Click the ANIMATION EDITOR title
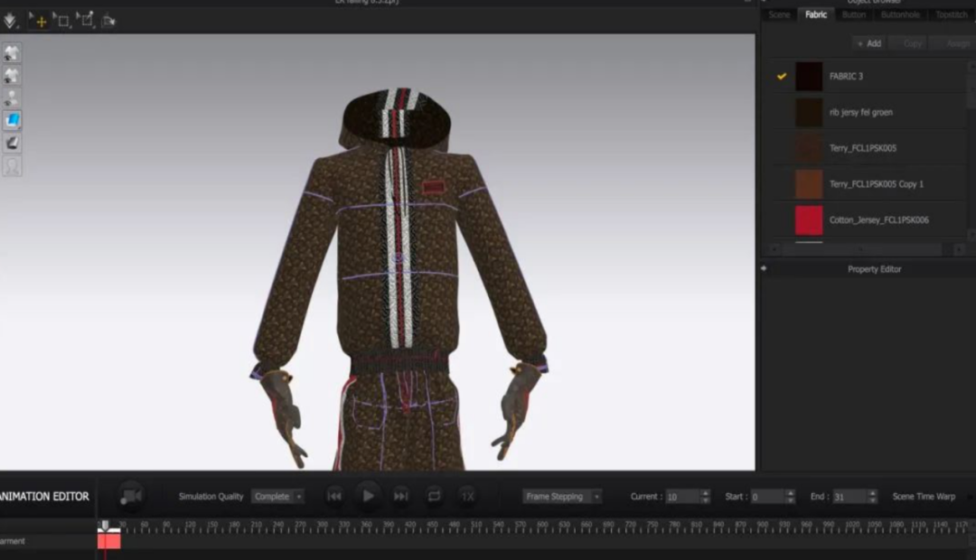Viewport: 976px width, 560px height. (x=45, y=497)
